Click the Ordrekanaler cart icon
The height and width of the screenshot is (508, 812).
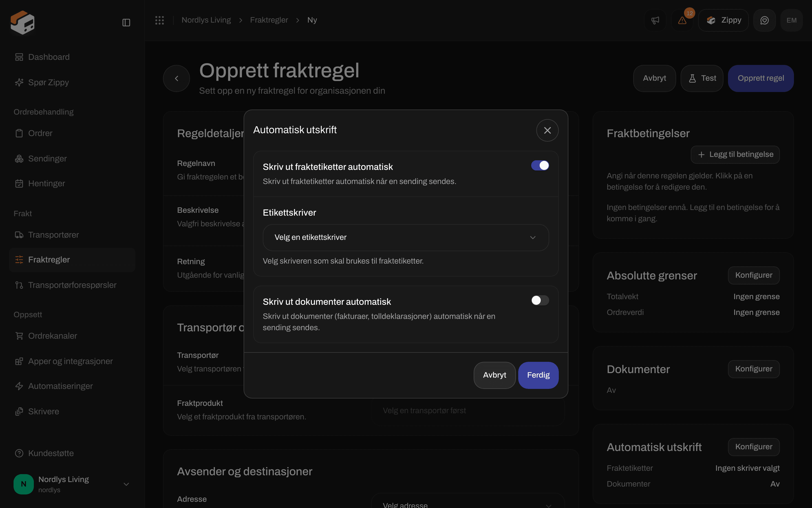coord(19,336)
